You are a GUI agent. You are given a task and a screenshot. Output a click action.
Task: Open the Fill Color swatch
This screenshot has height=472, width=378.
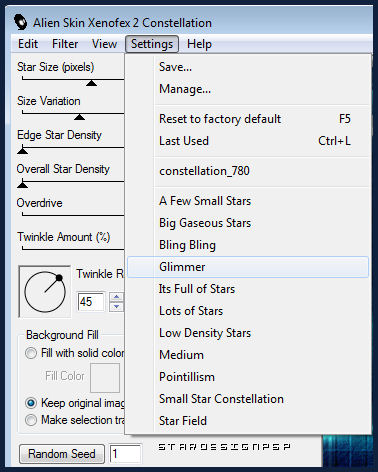(x=105, y=378)
